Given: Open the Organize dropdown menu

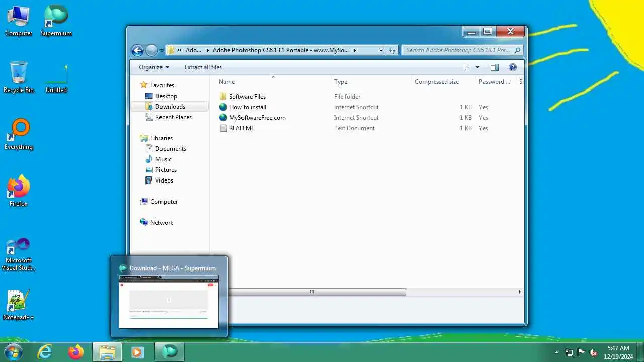Looking at the screenshot, I should click(154, 67).
